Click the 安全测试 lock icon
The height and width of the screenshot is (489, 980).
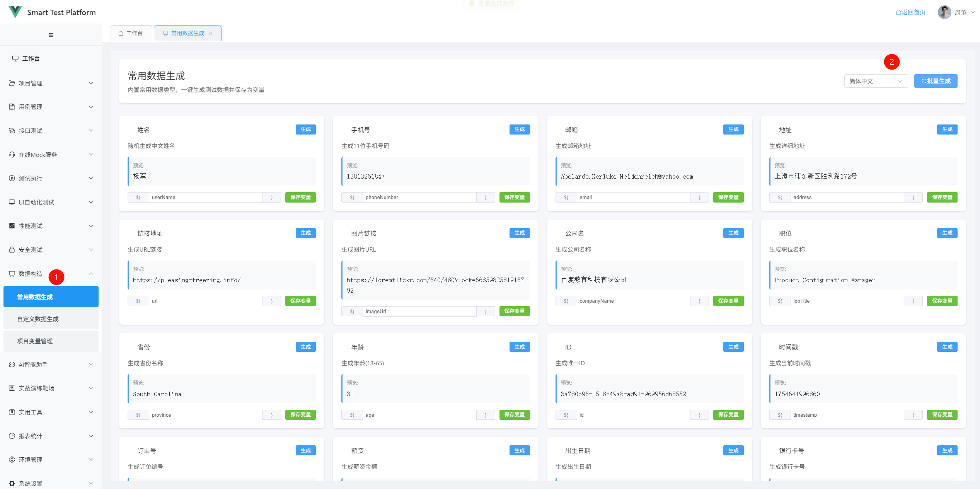coord(12,250)
